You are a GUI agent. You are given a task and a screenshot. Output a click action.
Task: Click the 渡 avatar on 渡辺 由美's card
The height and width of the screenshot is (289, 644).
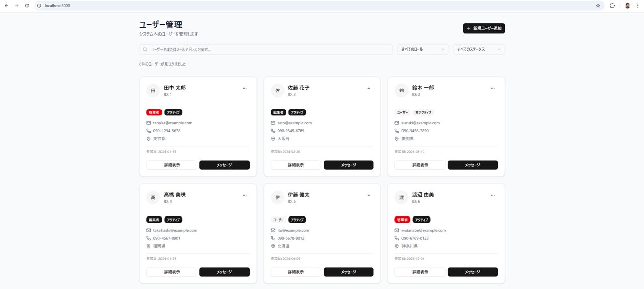tap(401, 198)
